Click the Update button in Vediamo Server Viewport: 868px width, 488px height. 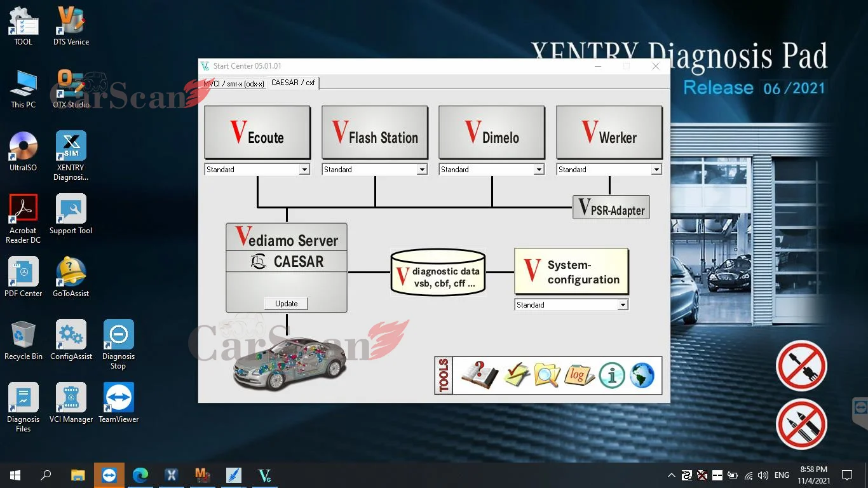point(287,304)
